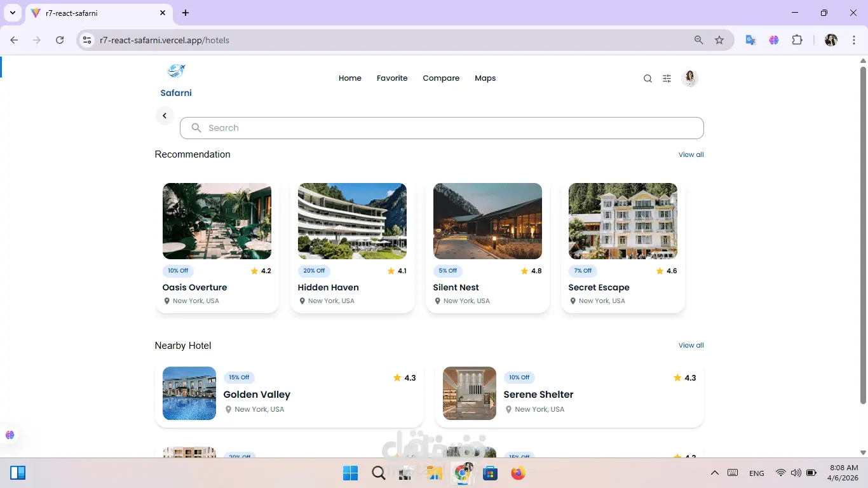
Task: Open the Compare page
Action: [441, 78]
